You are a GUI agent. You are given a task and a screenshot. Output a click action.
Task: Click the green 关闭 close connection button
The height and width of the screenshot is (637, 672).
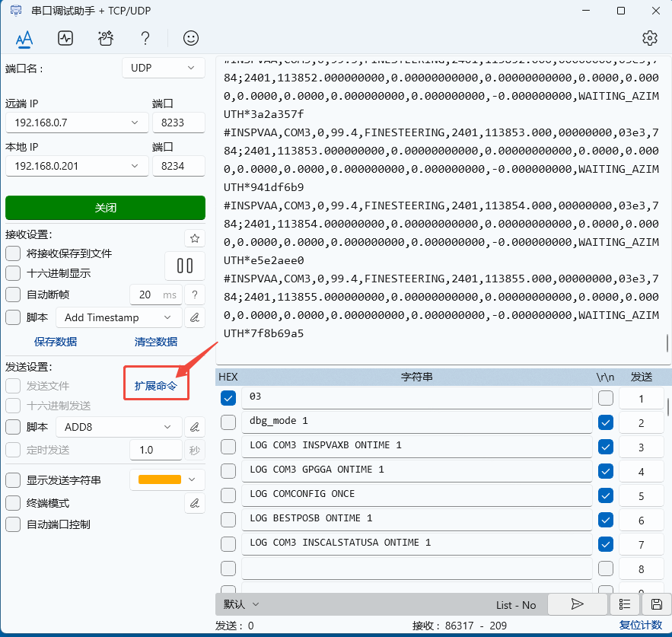click(105, 208)
